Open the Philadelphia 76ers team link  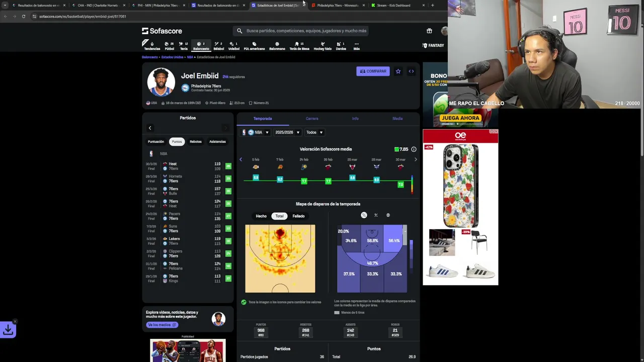click(x=206, y=86)
